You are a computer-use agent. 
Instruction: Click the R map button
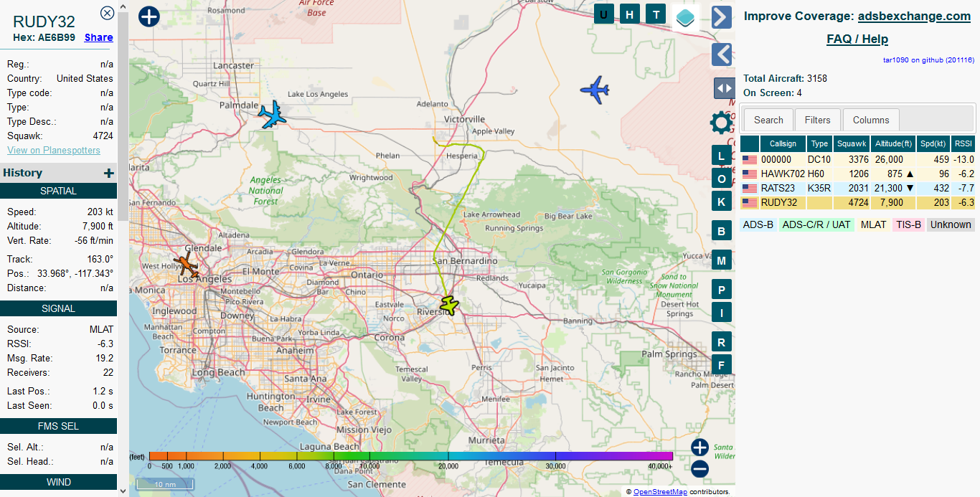click(x=721, y=342)
